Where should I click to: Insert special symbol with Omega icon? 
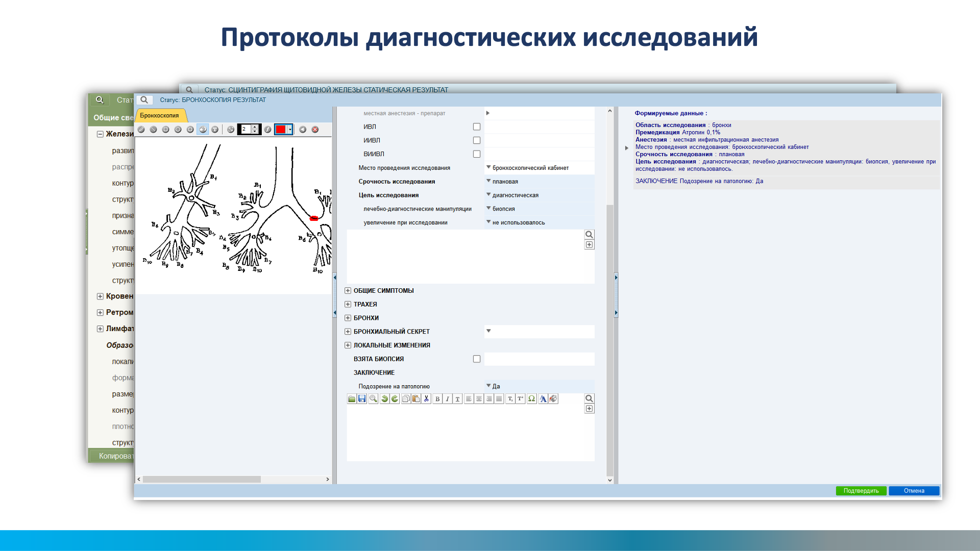click(x=531, y=399)
